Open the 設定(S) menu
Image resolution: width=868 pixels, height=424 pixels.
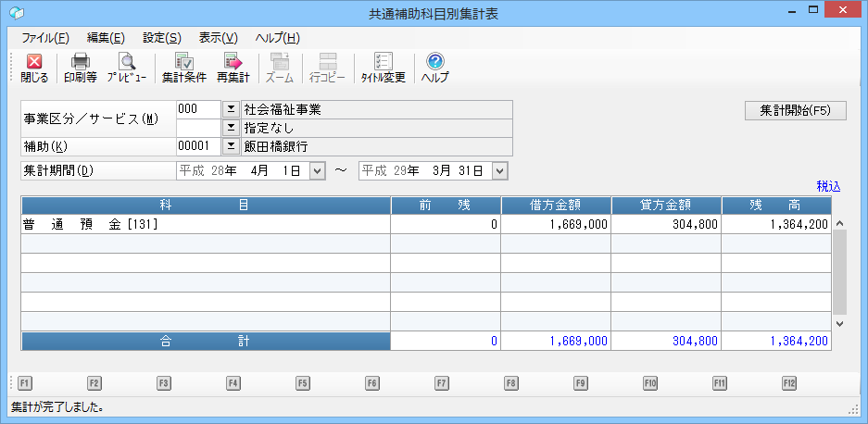(162, 38)
